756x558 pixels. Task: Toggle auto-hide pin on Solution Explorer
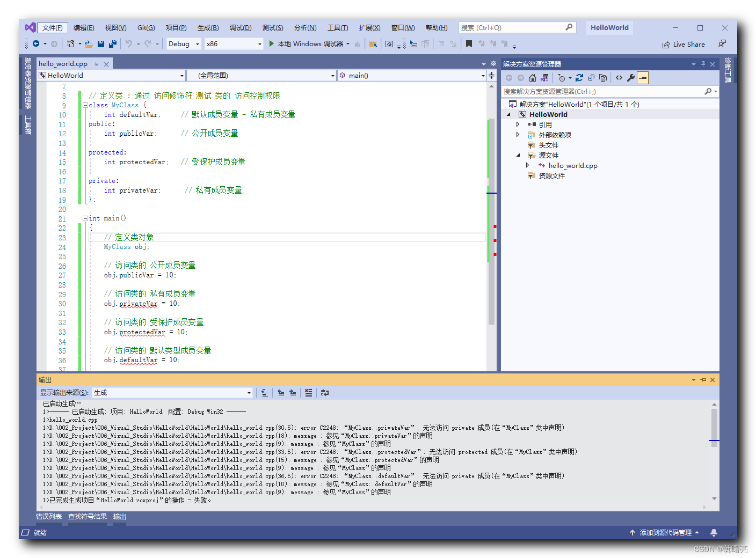coord(703,64)
